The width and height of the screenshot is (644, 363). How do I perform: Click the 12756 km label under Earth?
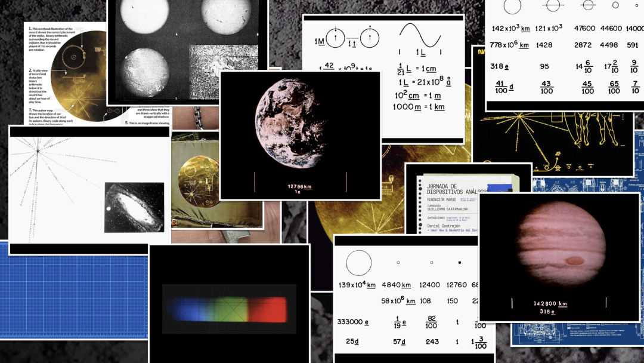[299, 186]
